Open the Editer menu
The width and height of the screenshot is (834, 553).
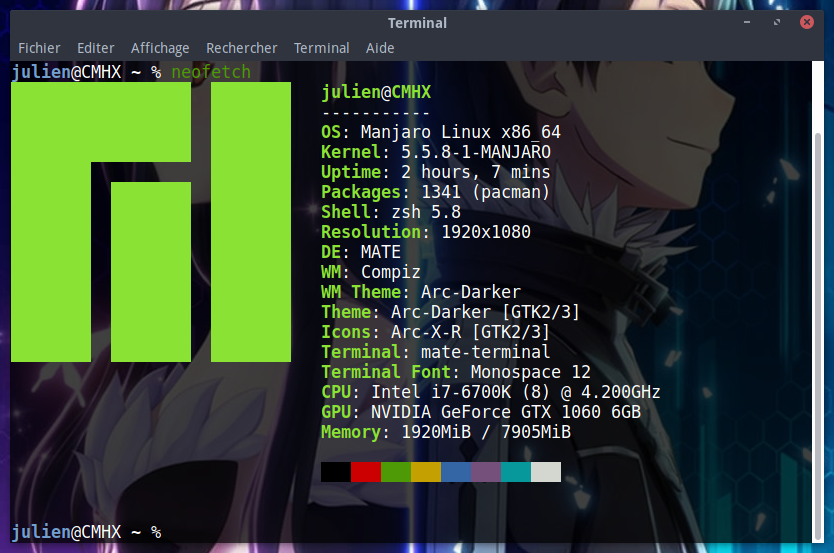tap(96, 48)
